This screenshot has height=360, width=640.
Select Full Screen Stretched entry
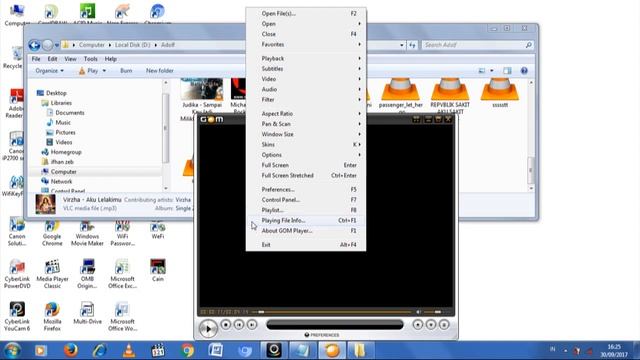(x=306, y=175)
